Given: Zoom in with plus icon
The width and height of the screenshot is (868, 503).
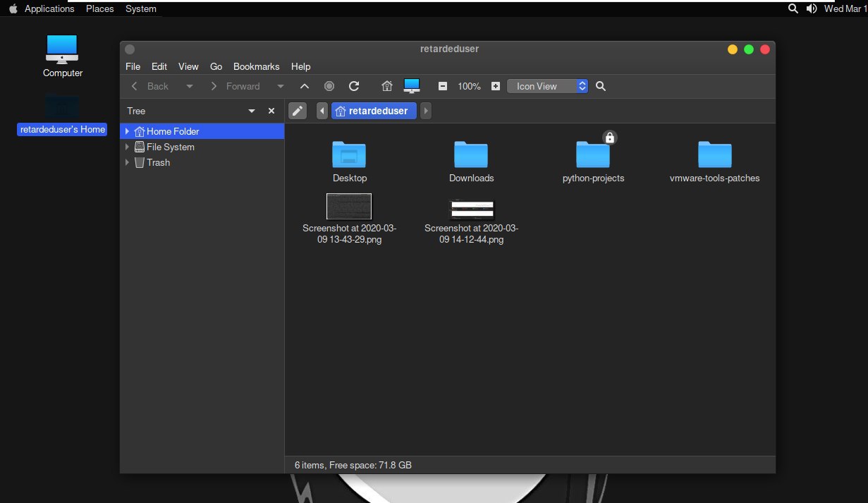Looking at the screenshot, I should pos(496,86).
